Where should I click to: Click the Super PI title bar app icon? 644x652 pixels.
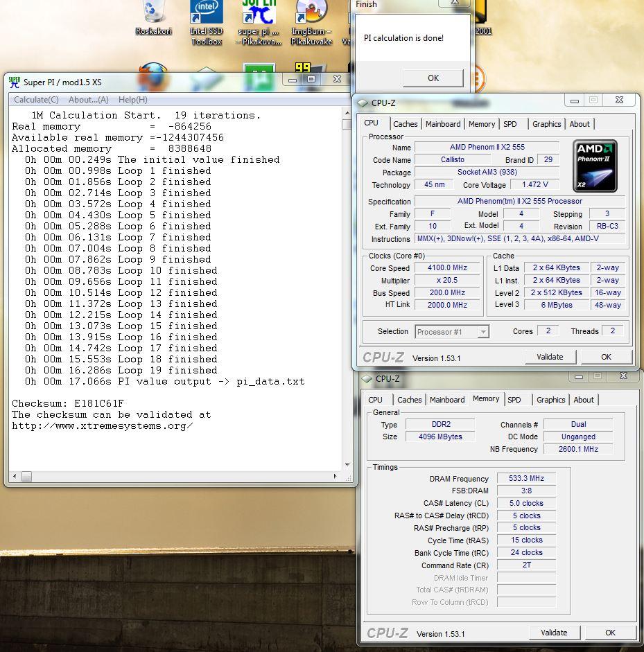[14, 82]
